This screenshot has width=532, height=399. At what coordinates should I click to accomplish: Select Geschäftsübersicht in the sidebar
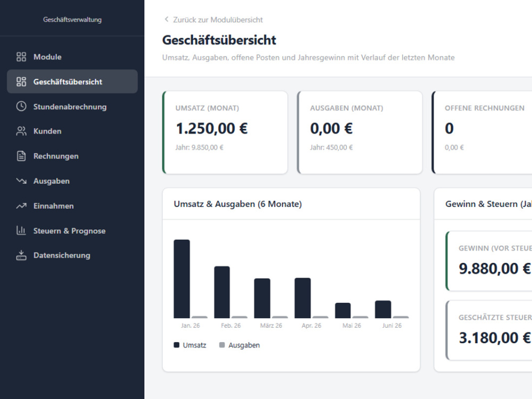(72, 81)
